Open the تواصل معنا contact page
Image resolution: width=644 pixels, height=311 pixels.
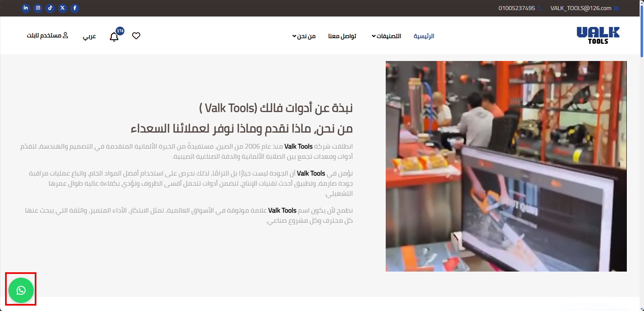coord(342,36)
